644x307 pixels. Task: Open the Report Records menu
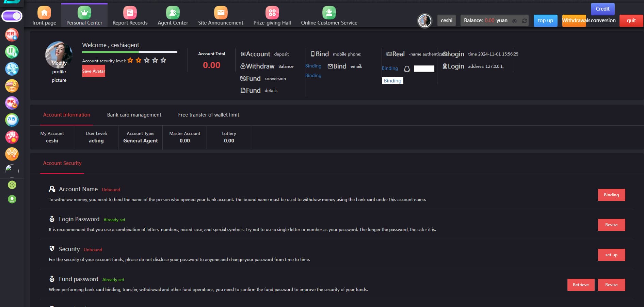point(130,13)
